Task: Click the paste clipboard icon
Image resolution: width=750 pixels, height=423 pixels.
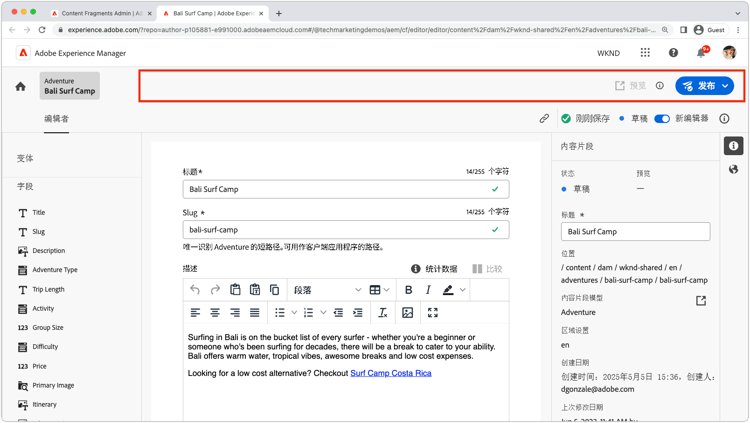Action: pyautogui.click(x=235, y=289)
